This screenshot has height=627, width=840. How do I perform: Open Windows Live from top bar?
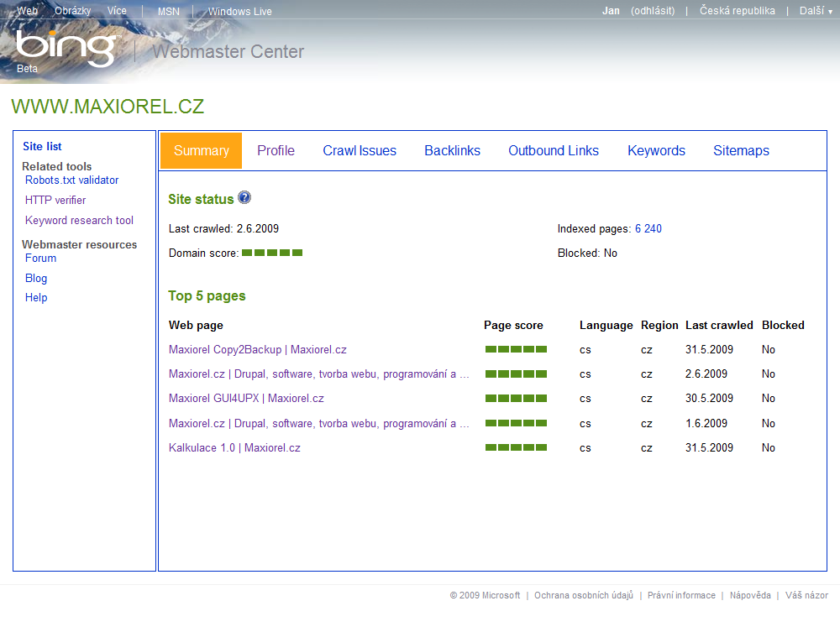coord(240,11)
